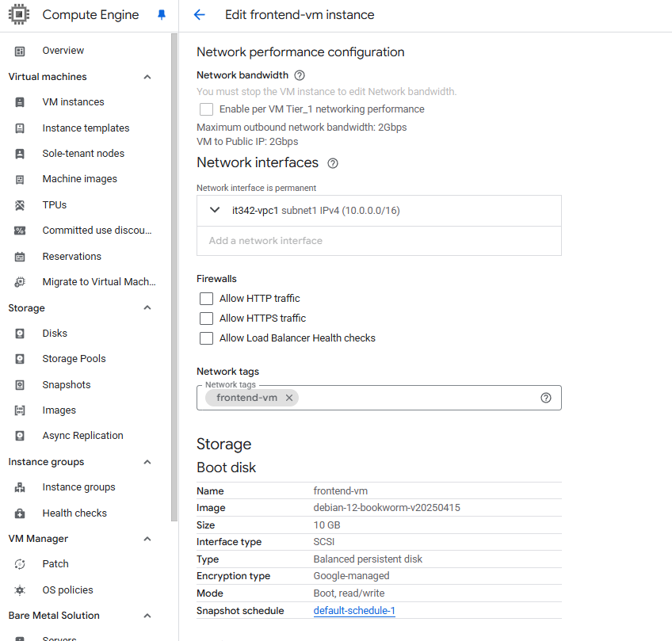Click the pin icon next to Compute Engine
The width and height of the screenshot is (672, 641).
(x=162, y=15)
